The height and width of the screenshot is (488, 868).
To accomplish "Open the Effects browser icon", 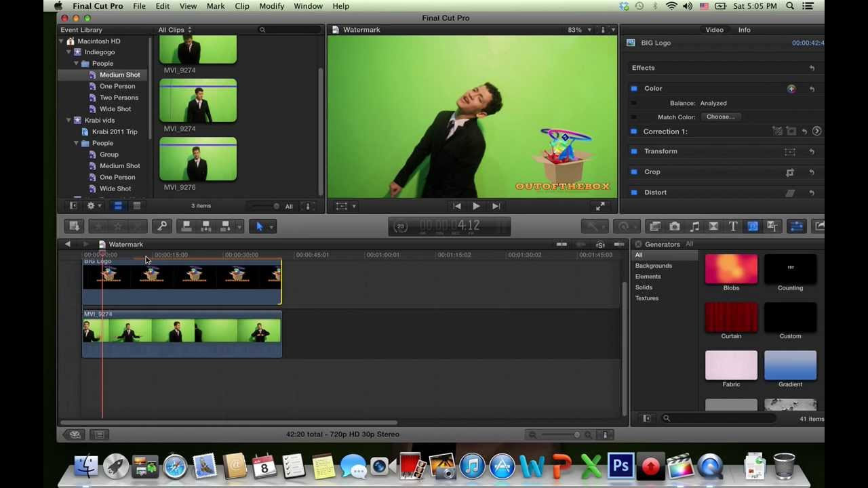I will coord(655,226).
